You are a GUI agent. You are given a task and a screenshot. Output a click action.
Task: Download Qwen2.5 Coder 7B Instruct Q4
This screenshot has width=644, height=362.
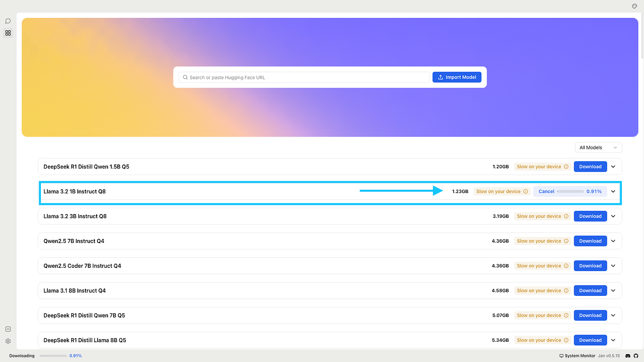coord(590,266)
